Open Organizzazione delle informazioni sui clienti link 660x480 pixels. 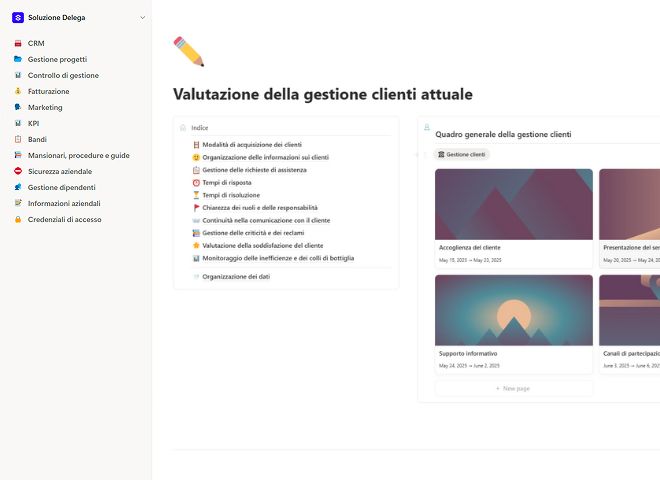pos(266,157)
